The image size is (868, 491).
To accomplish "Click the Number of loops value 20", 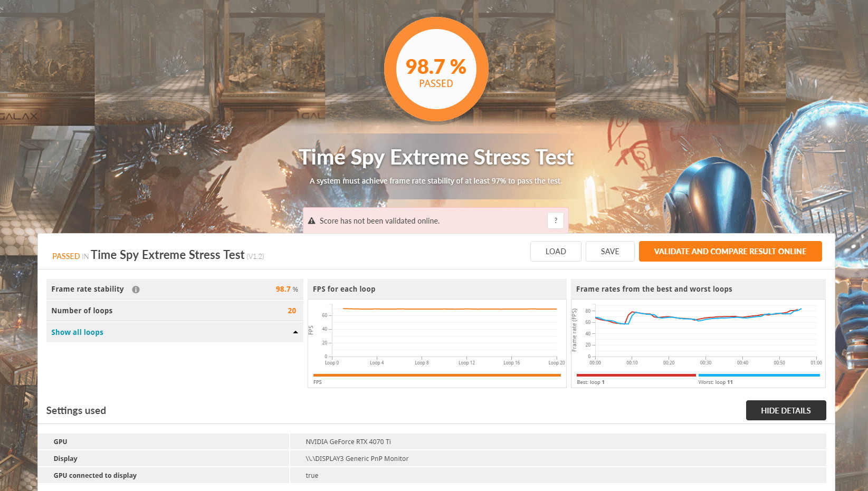I will point(292,311).
